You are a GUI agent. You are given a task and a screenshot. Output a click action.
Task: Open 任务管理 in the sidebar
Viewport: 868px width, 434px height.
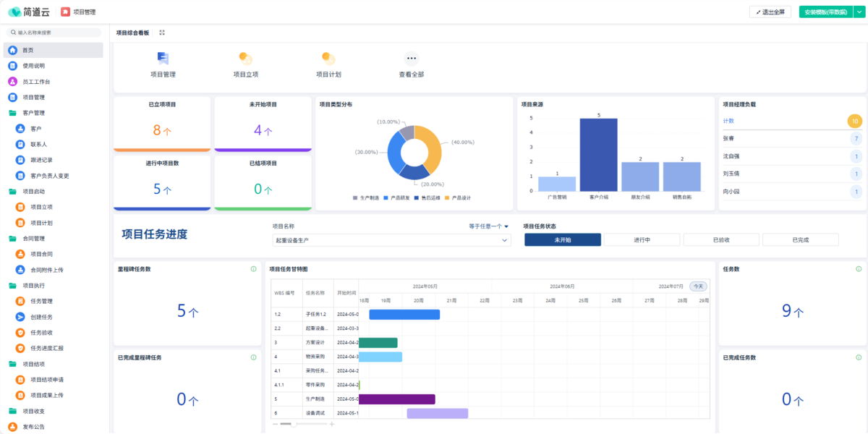[41, 301]
